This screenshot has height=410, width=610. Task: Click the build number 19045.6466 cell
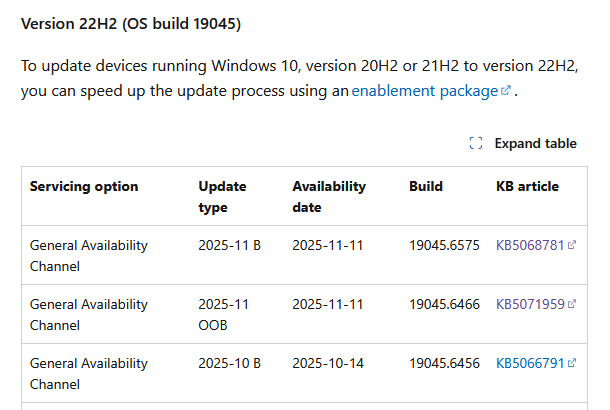pos(444,304)
